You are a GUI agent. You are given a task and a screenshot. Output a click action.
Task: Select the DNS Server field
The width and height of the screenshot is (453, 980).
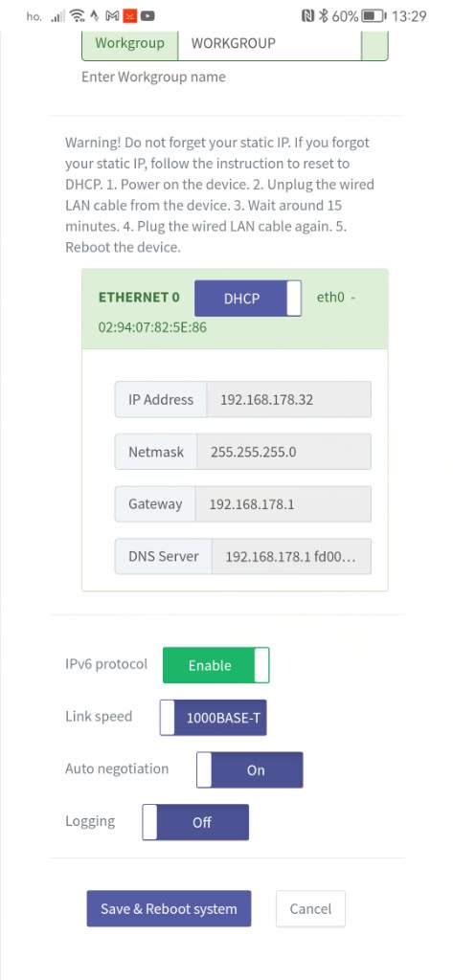pyautogui.click(x=291, y=556)
